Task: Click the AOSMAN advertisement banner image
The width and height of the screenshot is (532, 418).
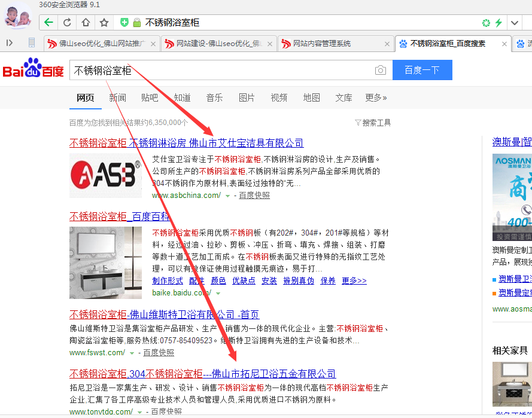Action: point(512,197)
